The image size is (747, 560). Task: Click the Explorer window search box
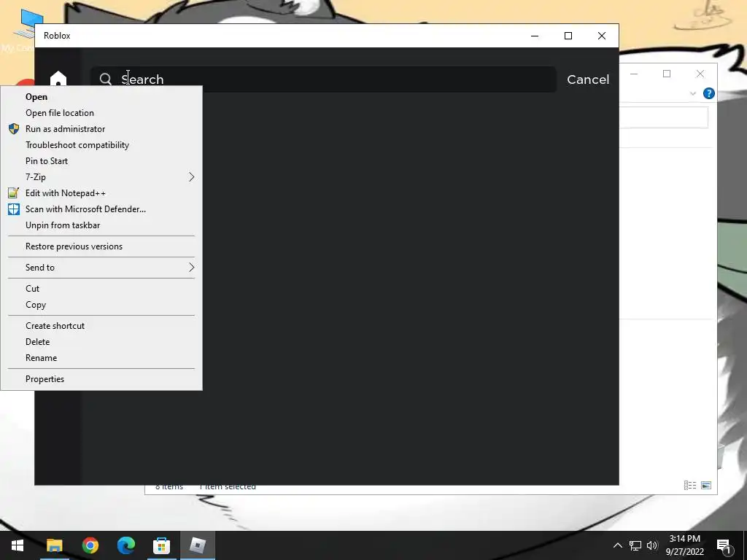[664, 117]
